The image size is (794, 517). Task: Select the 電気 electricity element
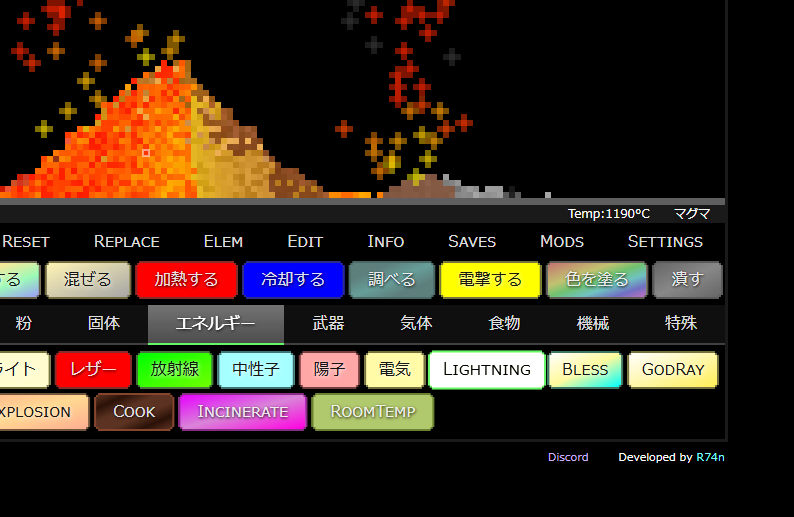[394, 369]
